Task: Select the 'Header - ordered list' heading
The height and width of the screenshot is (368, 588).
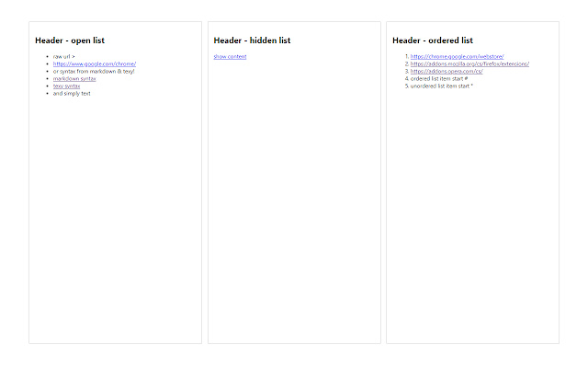Action: pos(433,40)
